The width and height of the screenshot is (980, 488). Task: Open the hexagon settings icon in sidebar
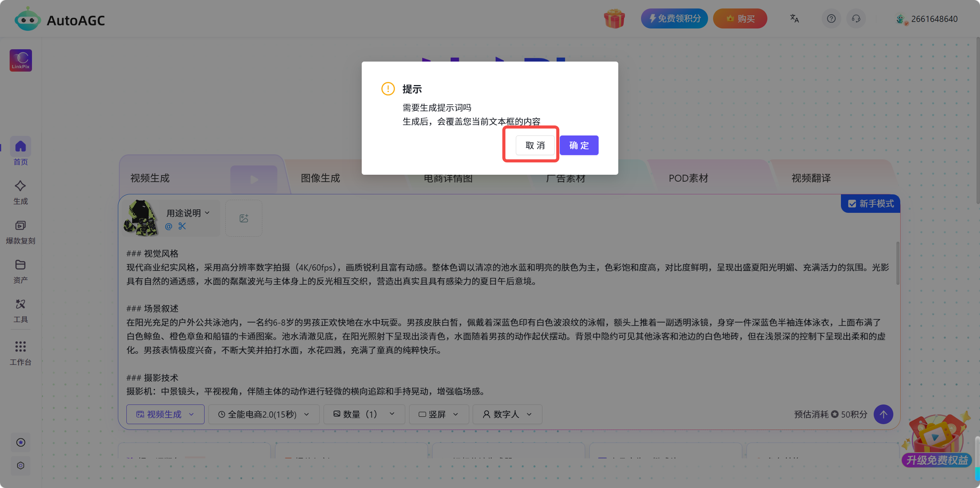tap(21, 465)
